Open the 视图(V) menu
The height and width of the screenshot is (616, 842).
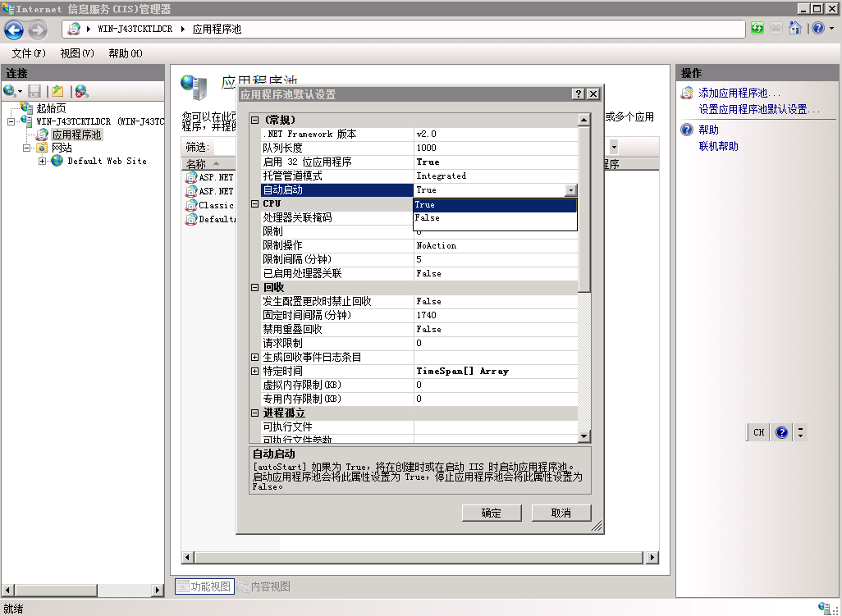(x=77, y=53)
